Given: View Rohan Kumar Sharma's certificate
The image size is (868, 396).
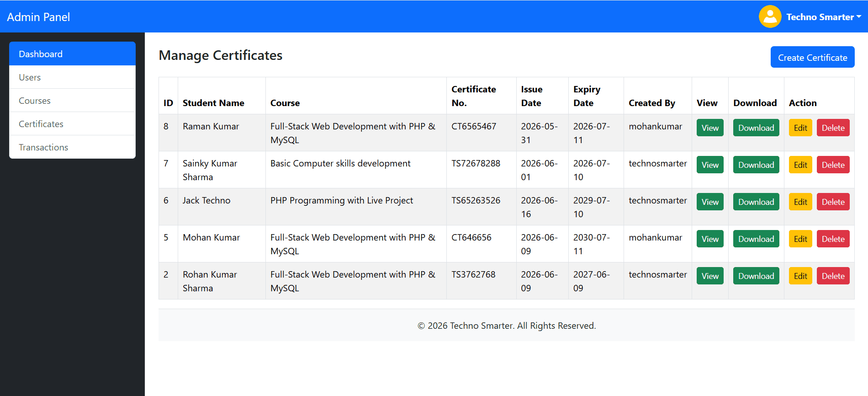Looking at the screenshot, I should (710, 276).
